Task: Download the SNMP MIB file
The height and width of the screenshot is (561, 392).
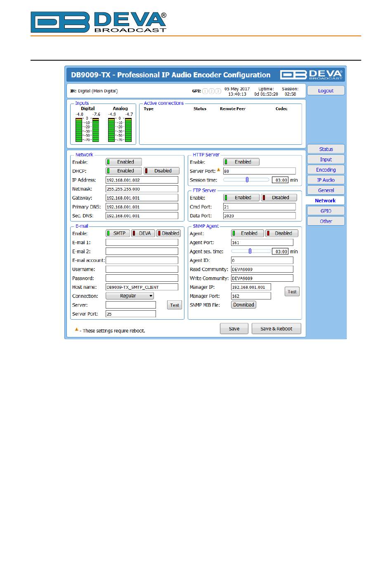Action: coord(243,305)
